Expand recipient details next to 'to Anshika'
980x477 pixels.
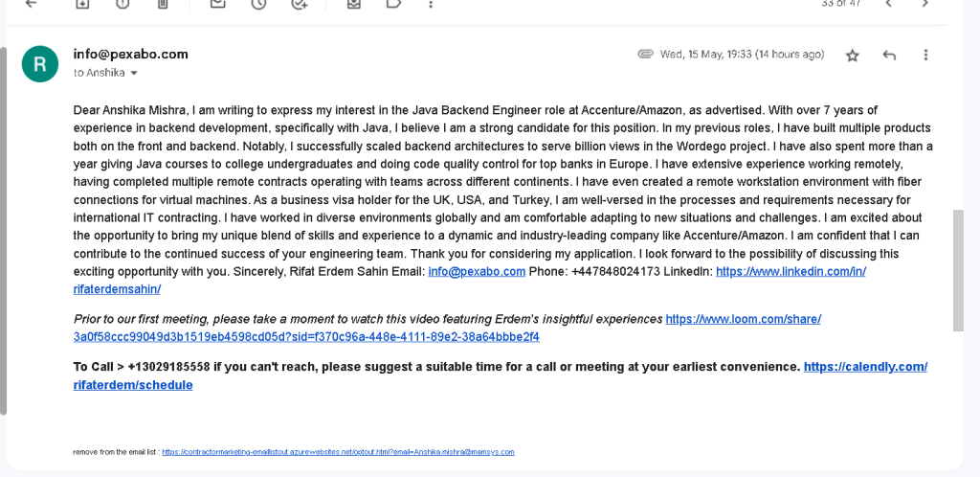[x=133, y=73]
